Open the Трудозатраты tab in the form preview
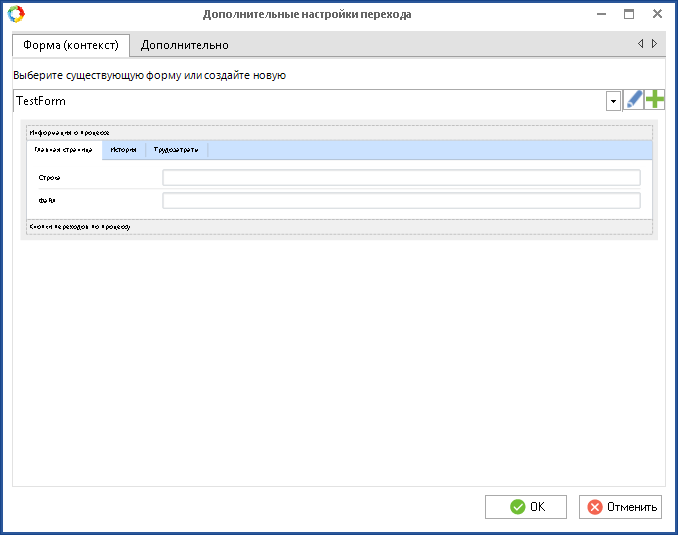This screenshot has width=678, height=535. tap(176, 150)
